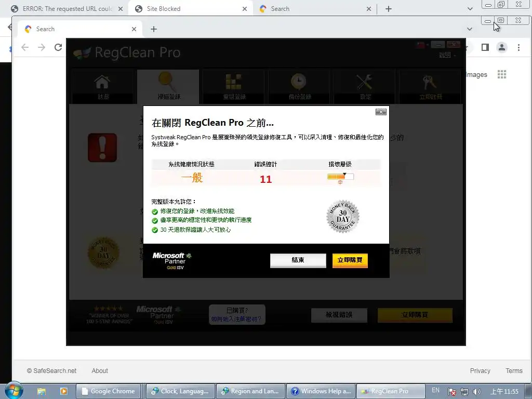This screenshot has width=532, height=399.
Task: Click the yellow 立即購買 button in the dialog
Action: pos(350,260)
